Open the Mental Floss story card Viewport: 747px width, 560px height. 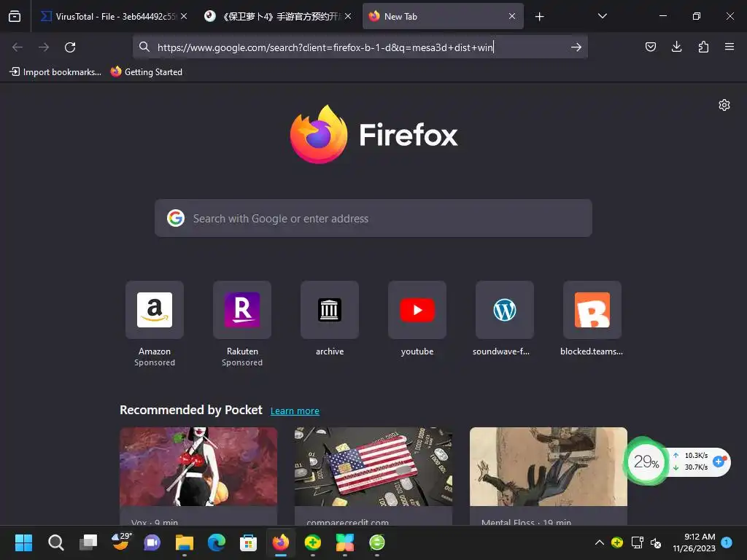549,476
